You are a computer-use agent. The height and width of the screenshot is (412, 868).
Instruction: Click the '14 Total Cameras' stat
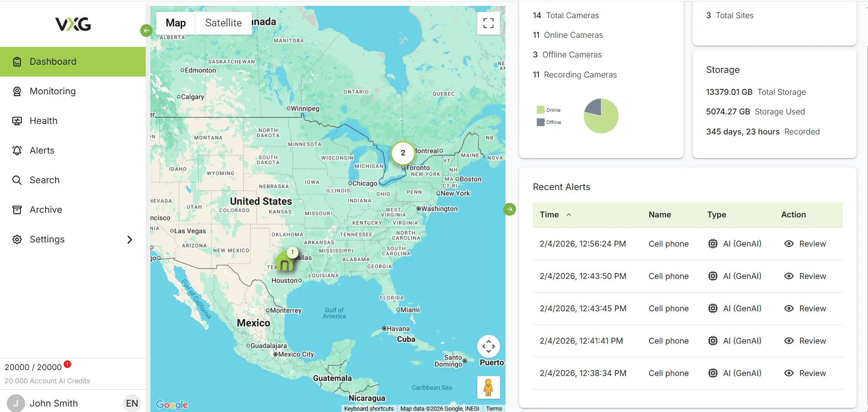coord(566,15)
